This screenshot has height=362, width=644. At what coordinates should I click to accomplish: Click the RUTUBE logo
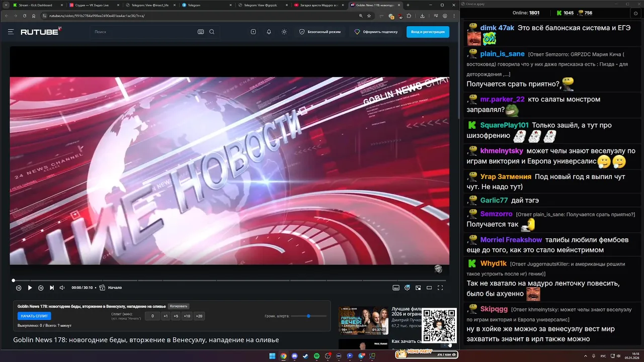coord(41,31)
